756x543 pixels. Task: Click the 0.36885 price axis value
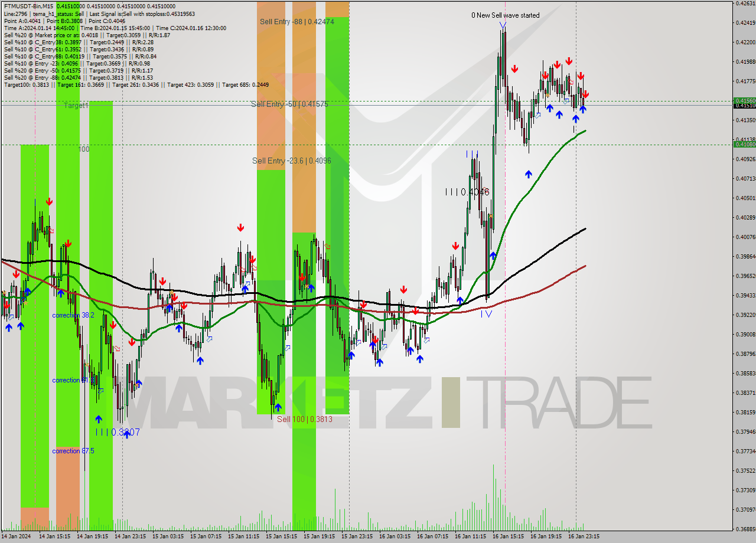pos(745,529)
